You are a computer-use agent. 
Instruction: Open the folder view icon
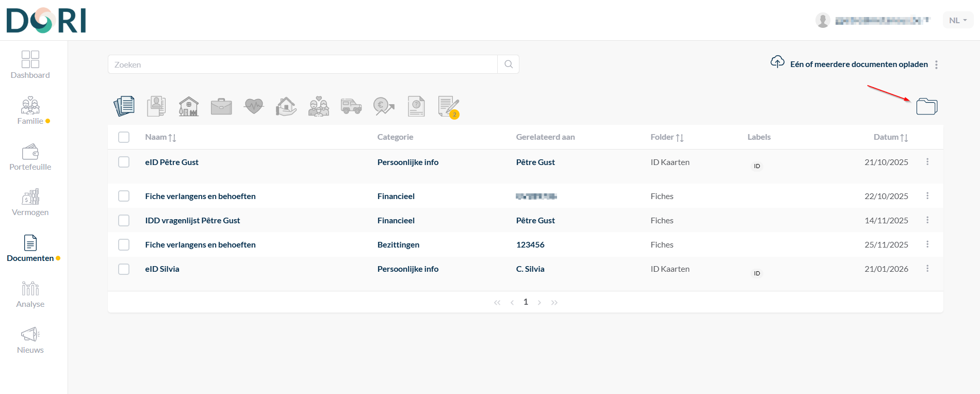(x=926, y=106)
